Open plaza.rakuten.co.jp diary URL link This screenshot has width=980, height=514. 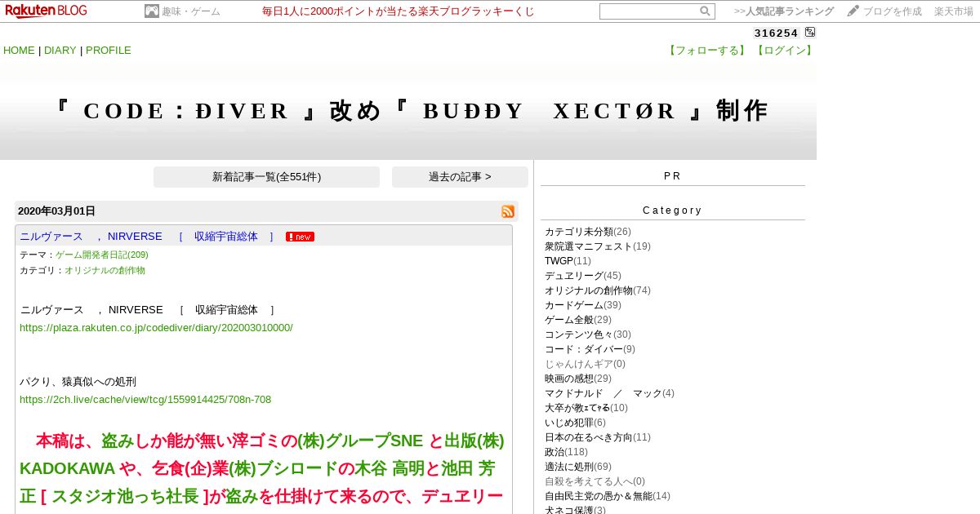pos(156,328)
